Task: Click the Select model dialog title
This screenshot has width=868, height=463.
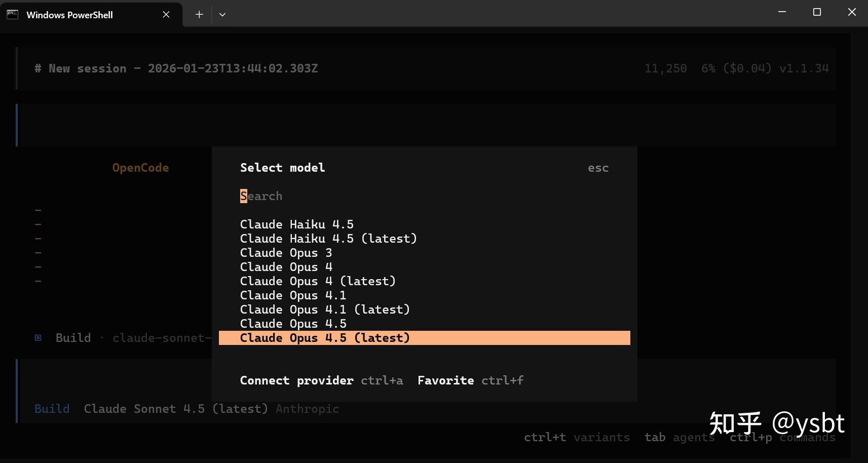Action: (282, 168)
